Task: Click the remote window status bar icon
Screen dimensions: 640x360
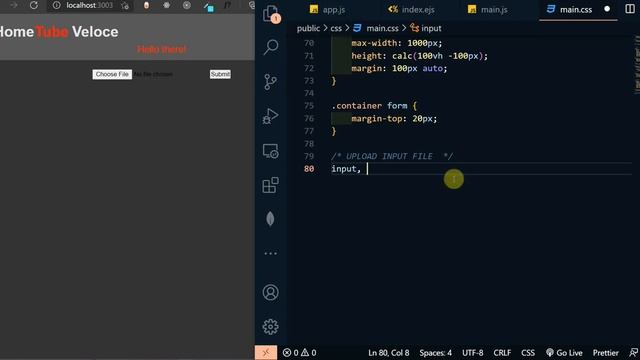Action: tap(266, 353)
